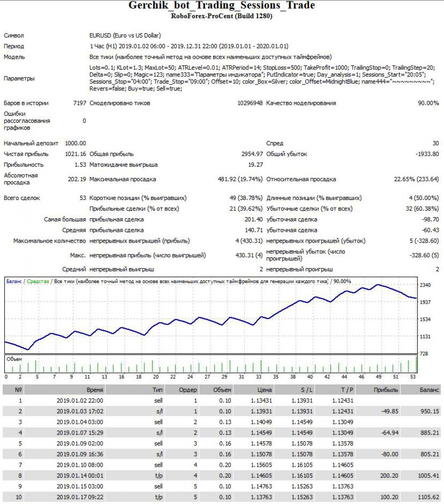Select the balance cell 1005.41

point(428,476)
